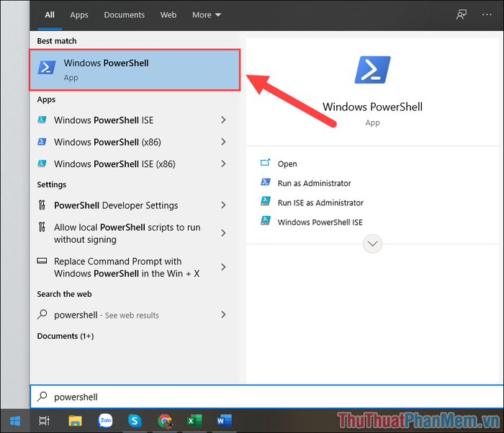The image size is (504, 433).
Task: Click the PowerShell ISE (x86) app icon
Action: click(42, 164)
